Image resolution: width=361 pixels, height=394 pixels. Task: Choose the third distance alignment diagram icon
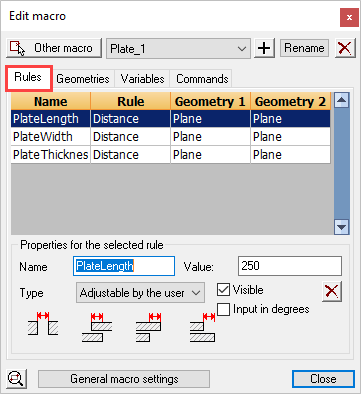[149, 327]
